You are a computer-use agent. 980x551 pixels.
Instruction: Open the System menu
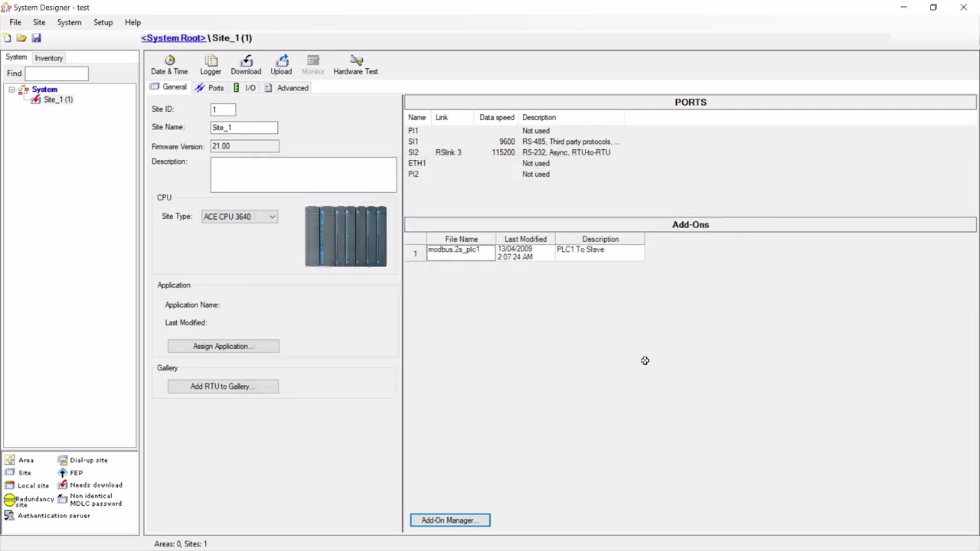pyautogui.click(x=69, y=22)
